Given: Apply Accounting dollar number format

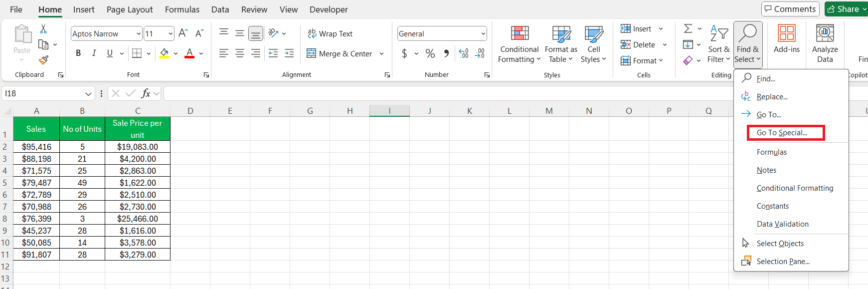Looking at the screenshot, I should click(404, 53).
